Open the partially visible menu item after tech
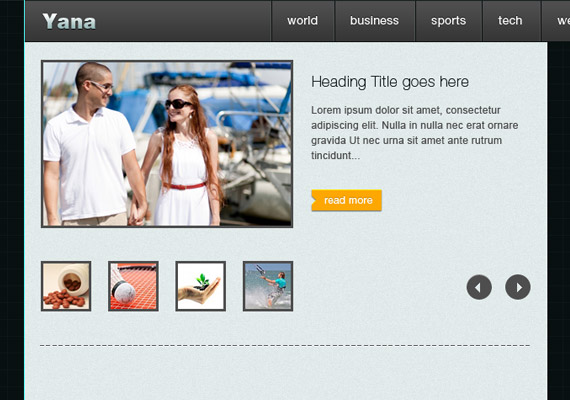Screen dimensions: 570x400 [556, 21]
